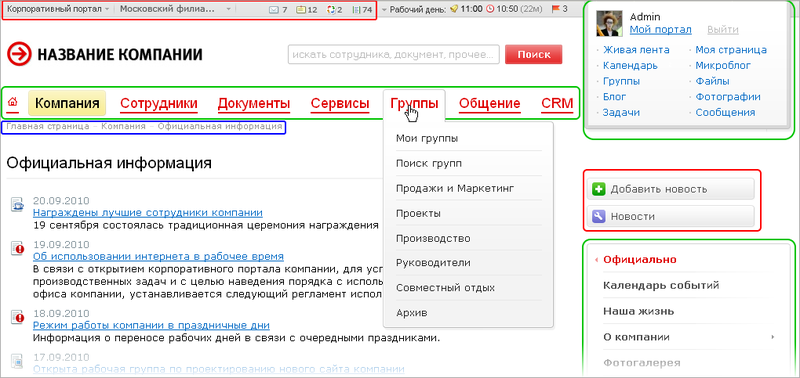Expand the Корпоративный портал dropdown

[107, 9]
